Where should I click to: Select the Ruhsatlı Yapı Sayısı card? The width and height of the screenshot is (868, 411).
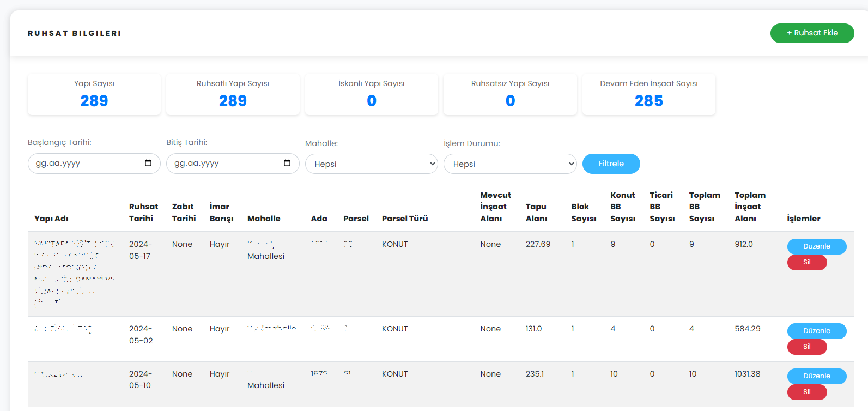(233, 94)
